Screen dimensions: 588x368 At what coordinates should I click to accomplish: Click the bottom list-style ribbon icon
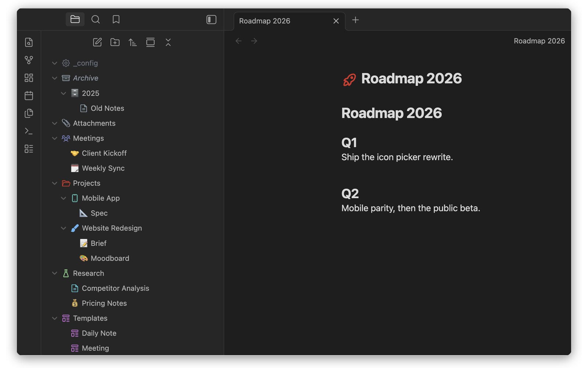[x=29, y=149]
